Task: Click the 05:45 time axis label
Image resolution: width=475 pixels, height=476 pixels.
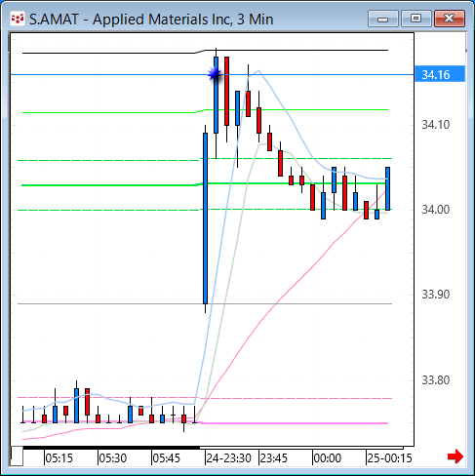Action: click(x=166, y=458)
